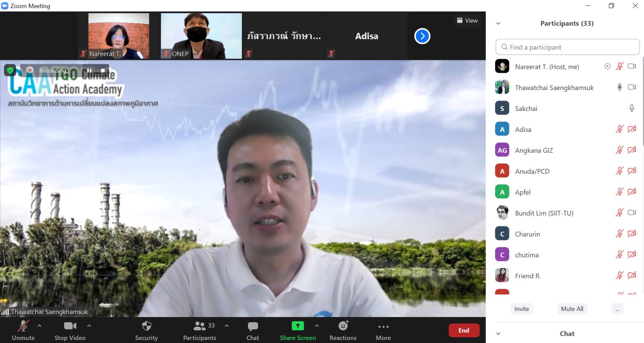The image size is (644, 343).
Task: Open Reactions emoji menu
Action: click(343, 326)
